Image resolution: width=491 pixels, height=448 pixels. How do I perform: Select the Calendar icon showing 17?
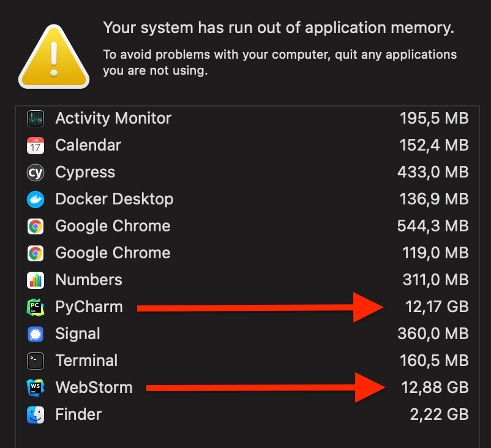pos(36,146)
